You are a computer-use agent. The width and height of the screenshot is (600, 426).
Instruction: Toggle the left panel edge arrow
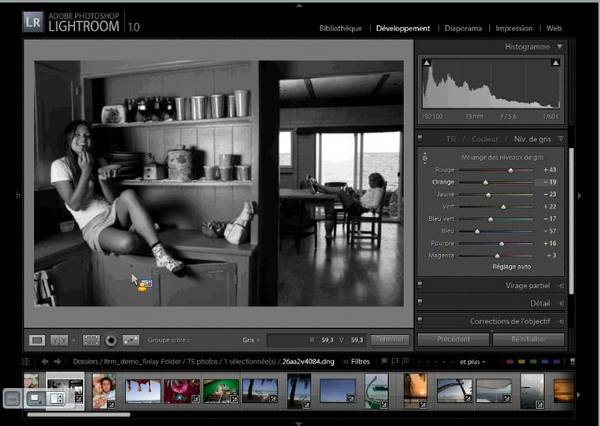pos(18,195)
